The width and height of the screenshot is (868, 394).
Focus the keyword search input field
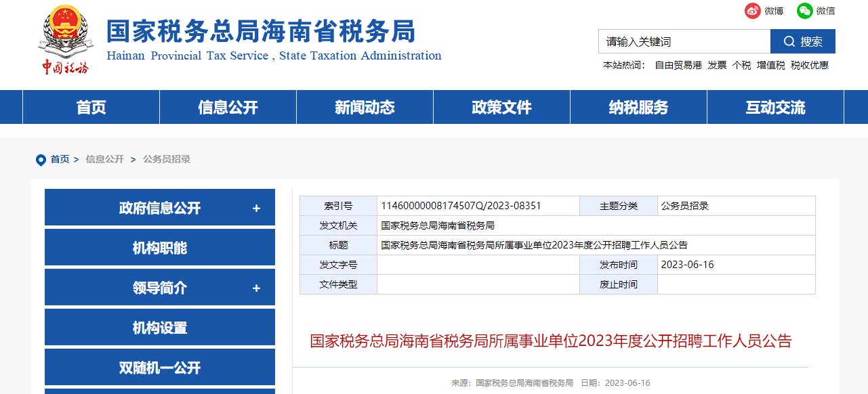684,41
